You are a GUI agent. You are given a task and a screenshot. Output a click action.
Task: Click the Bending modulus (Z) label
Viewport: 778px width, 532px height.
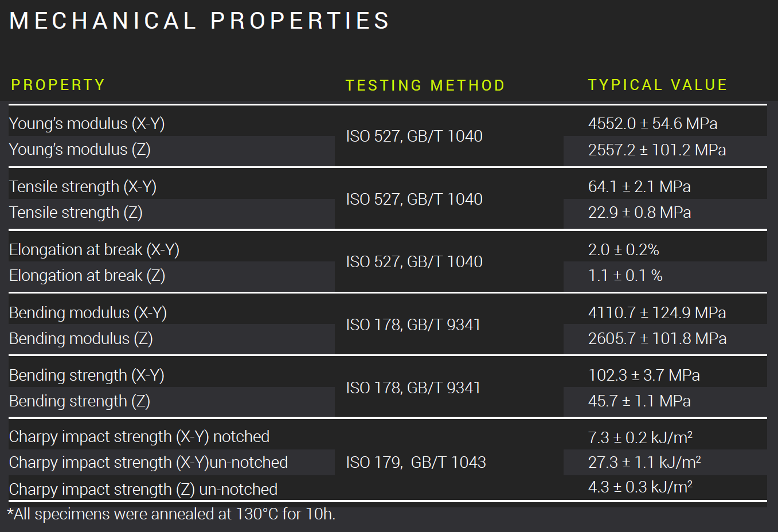[x=81, y=339]
